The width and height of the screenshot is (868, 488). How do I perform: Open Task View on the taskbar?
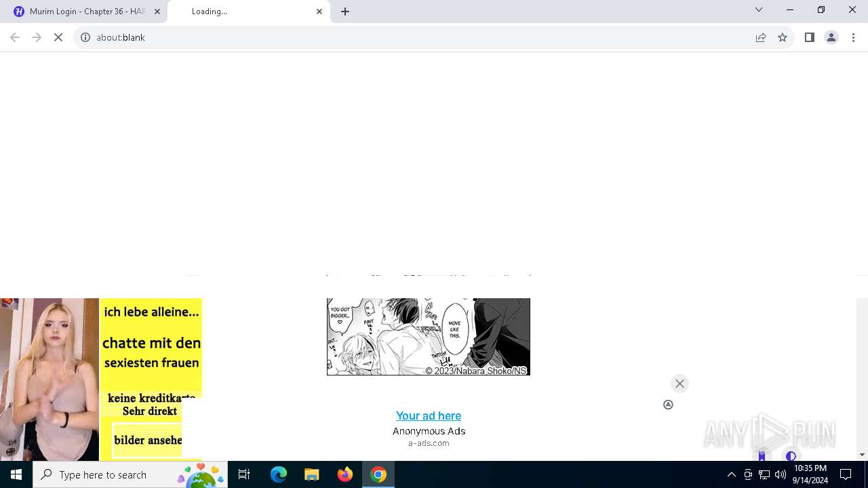pyautogui.click(x=244, y=474)
